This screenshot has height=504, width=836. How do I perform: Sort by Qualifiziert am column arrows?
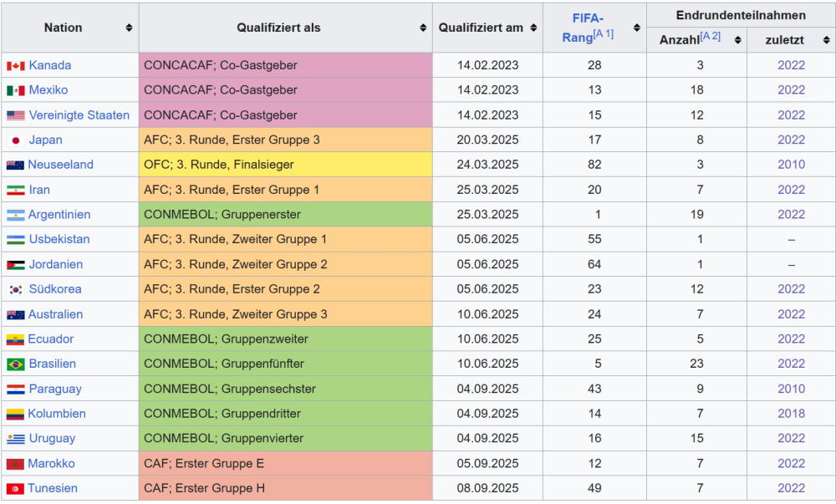(533, 28)
